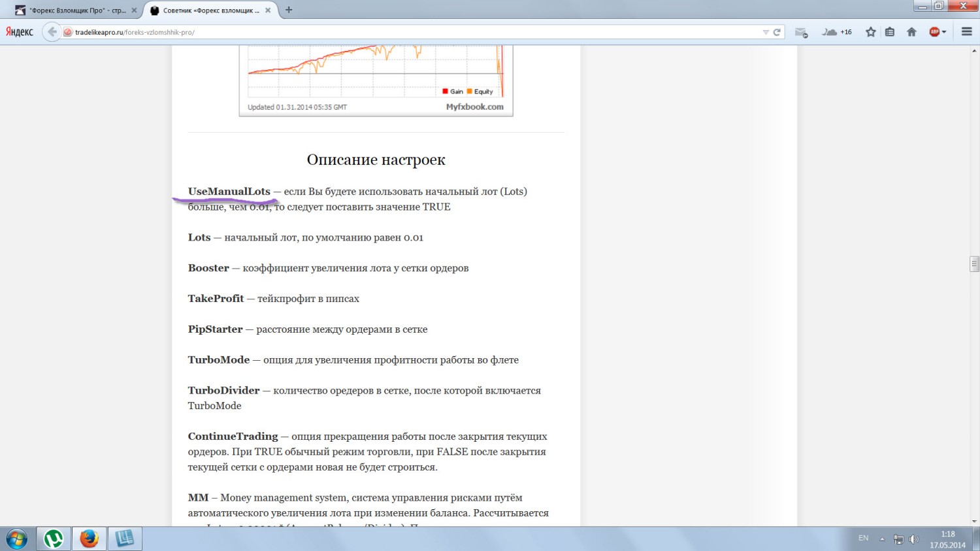Click the "Updated 01.31.2014 05:35 GMT" text

[x=297, y=107]
